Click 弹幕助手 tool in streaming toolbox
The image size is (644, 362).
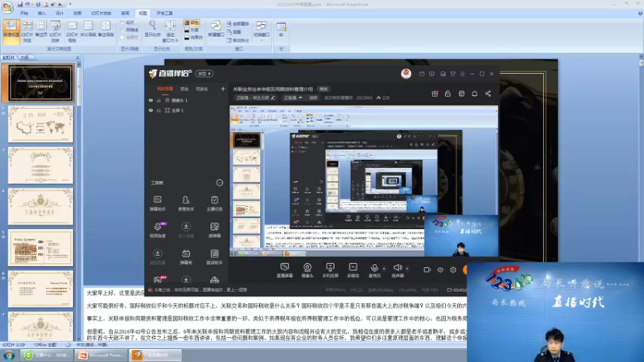pos(157,204)
